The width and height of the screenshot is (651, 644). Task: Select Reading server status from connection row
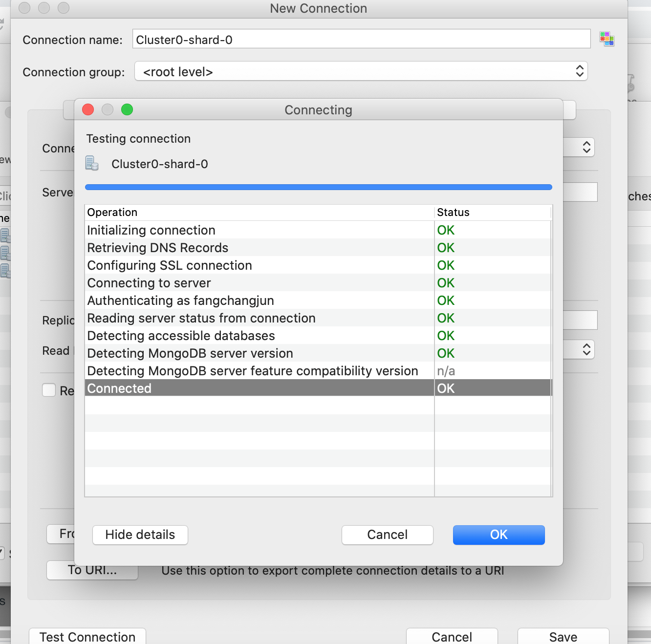pyautogui.click(x=318, y=318)
